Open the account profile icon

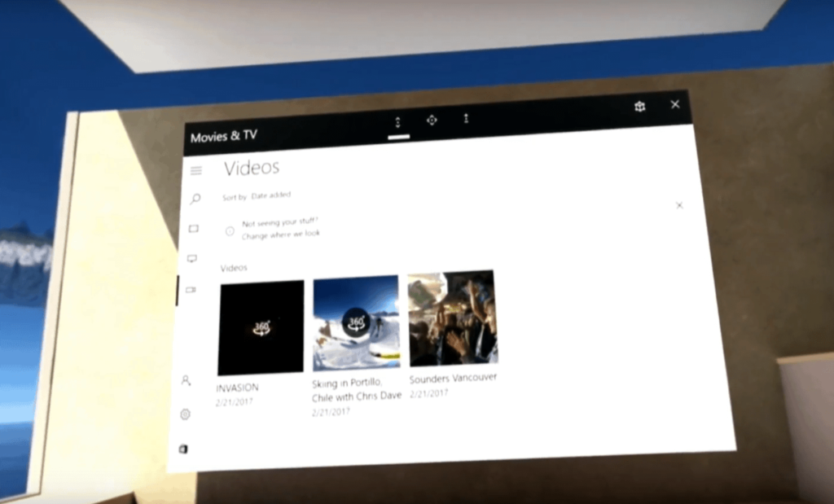point(186,380)
